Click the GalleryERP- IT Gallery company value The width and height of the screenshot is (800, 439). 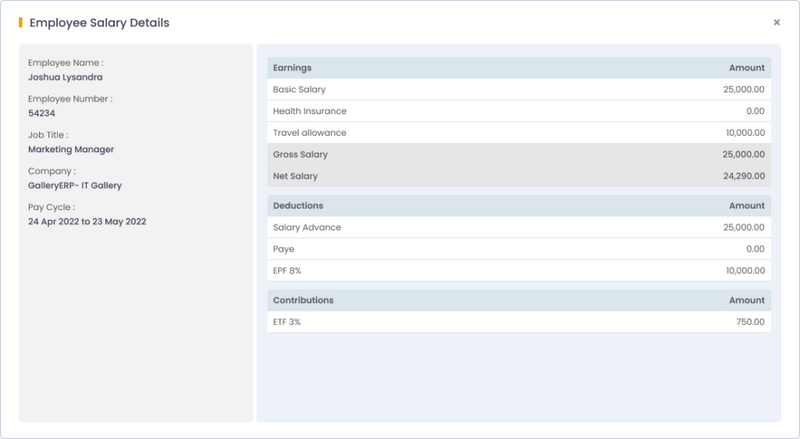point(75,185)
